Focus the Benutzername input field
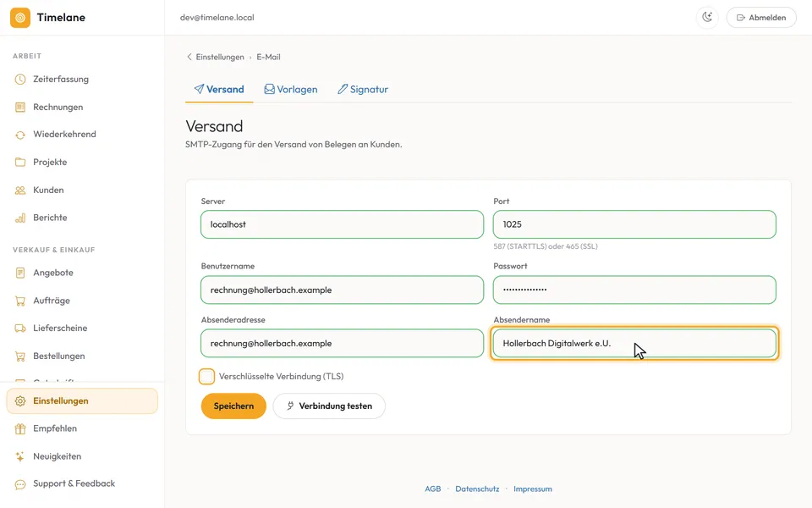Screen dimensions: 812x508 point(343,290)
